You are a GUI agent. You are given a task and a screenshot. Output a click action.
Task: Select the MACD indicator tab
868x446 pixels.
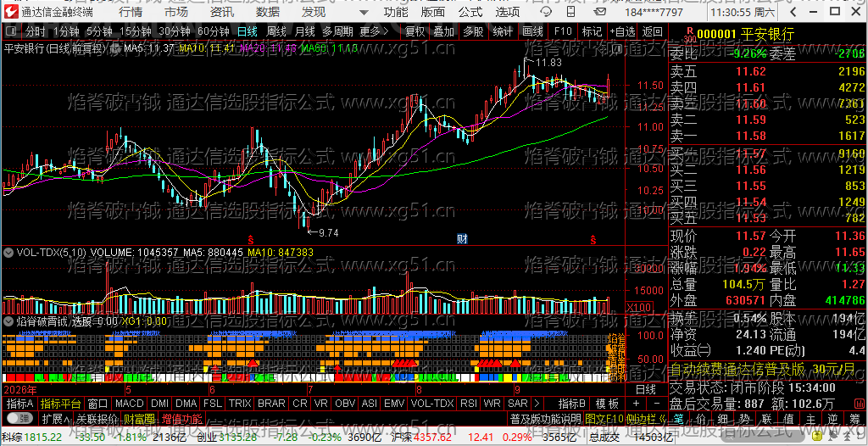129,404
